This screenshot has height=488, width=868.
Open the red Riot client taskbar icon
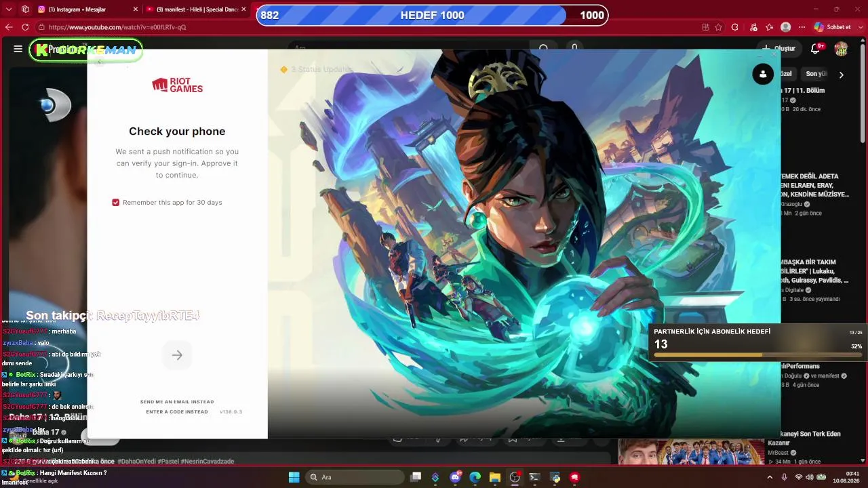(575, 477)
